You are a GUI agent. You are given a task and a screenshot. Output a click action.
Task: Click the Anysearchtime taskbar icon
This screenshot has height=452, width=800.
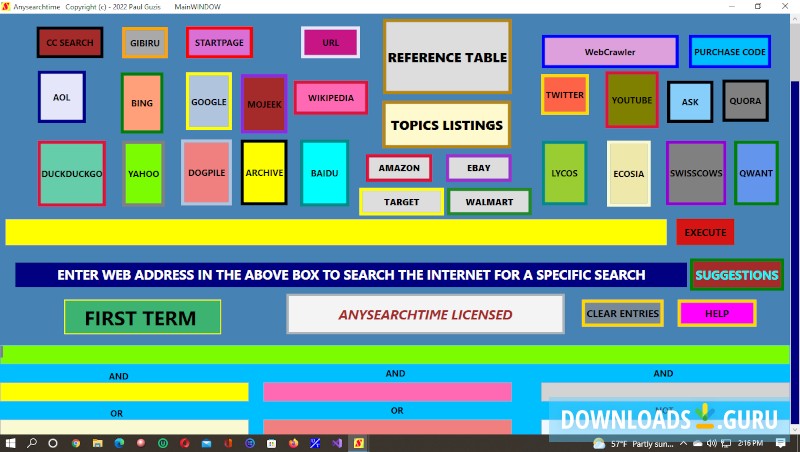(x=359, y=443)
